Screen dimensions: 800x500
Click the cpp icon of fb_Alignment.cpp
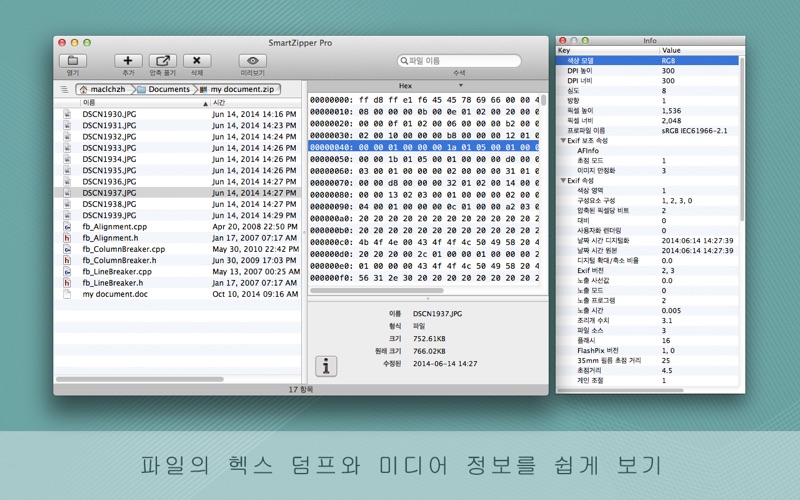coord(67,227)
